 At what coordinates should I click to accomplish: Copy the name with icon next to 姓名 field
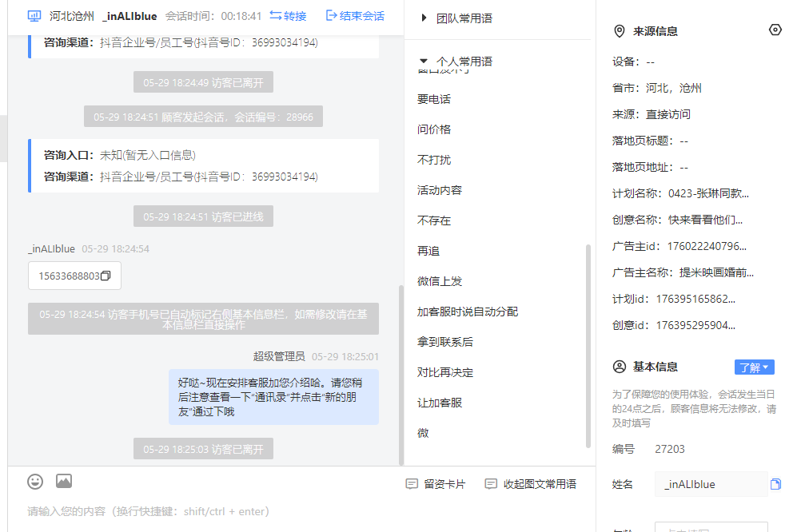click(775, 484)
